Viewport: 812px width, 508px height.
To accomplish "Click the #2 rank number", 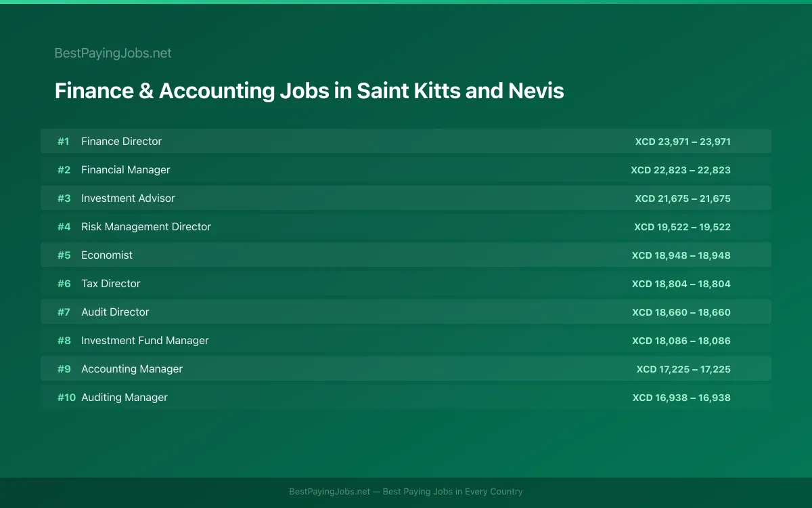I will click(64, 170).
